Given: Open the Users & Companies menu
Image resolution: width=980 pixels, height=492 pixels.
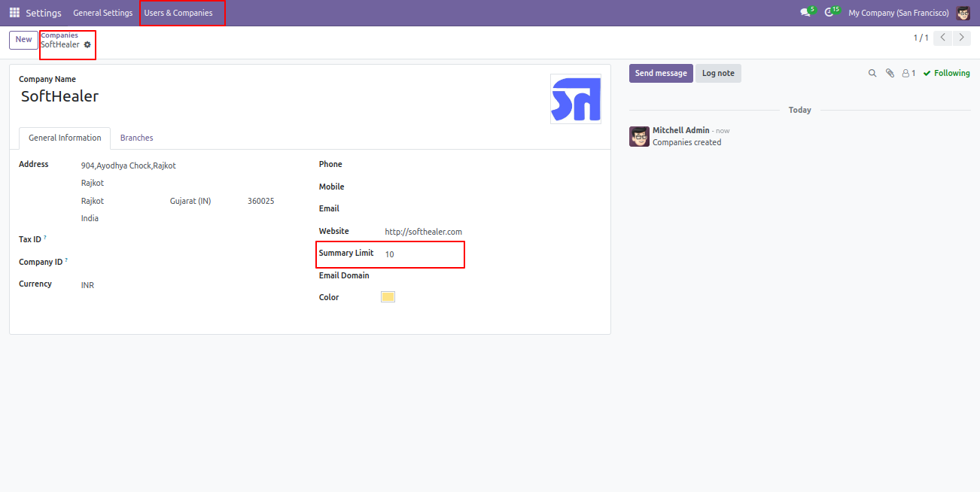Looking at the screenshot, I should click(178, 13).
